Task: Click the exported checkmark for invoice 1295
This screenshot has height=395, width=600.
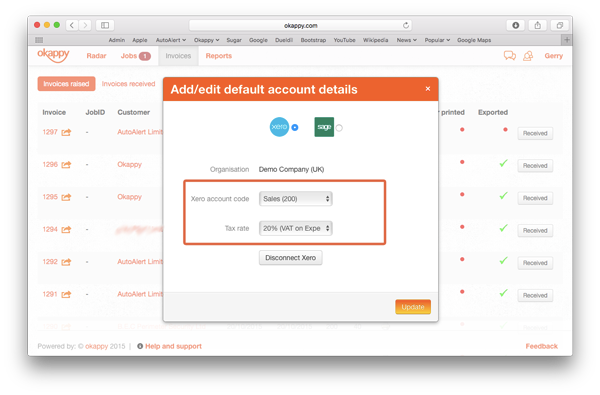Action: pos(504,196)
